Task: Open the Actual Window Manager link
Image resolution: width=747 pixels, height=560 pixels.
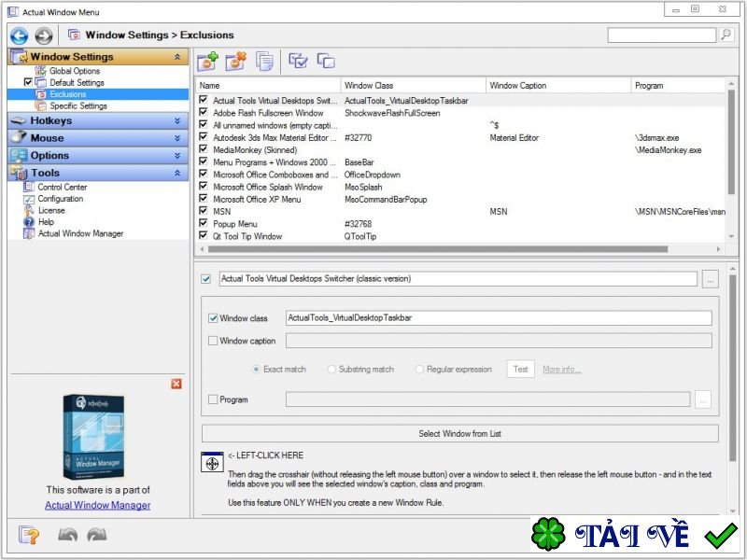Action: (x=97, y=505)
